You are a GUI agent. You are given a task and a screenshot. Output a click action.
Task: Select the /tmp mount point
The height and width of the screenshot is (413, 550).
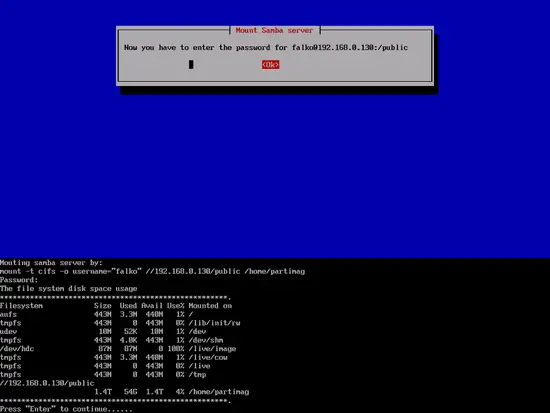point(197,374)
